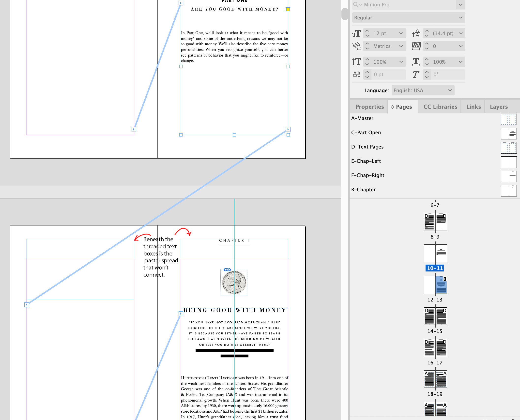Click the tracking (VA) icon

point(416,46)
